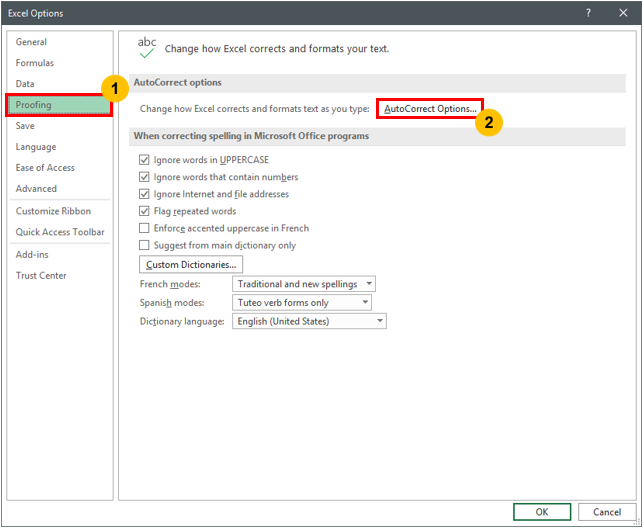Enable Enforce accented uppercase in French
Screen dimensions: 643x528
click(144, 228)
